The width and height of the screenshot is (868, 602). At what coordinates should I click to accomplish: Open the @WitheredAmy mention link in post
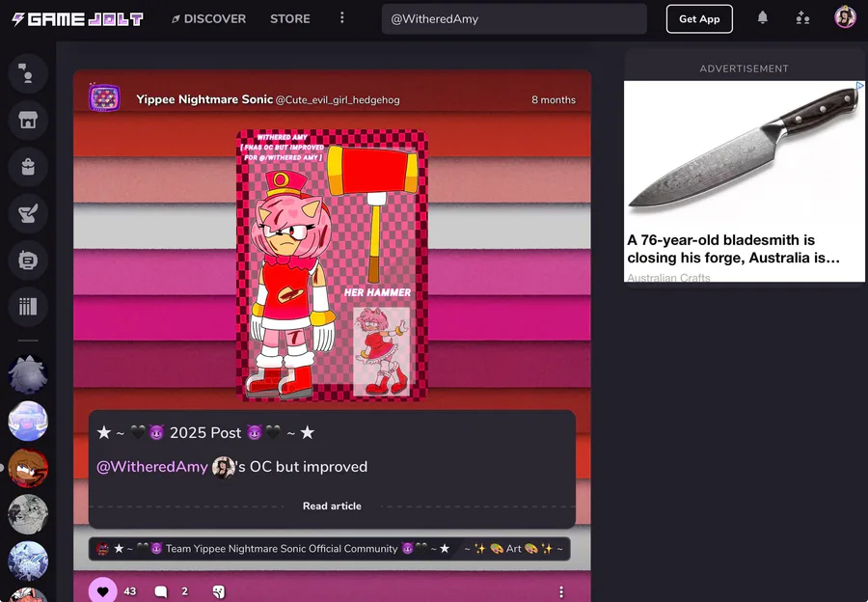152,467
